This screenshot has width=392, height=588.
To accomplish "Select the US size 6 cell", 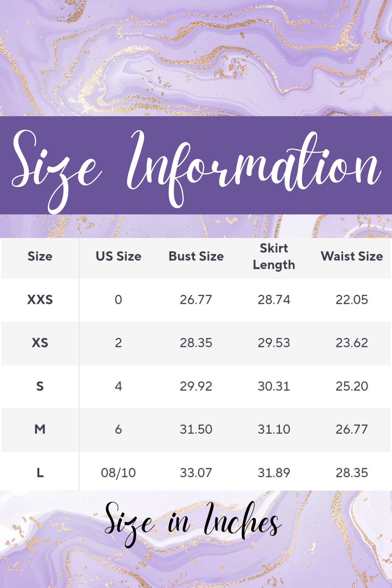I will [118, 430].
